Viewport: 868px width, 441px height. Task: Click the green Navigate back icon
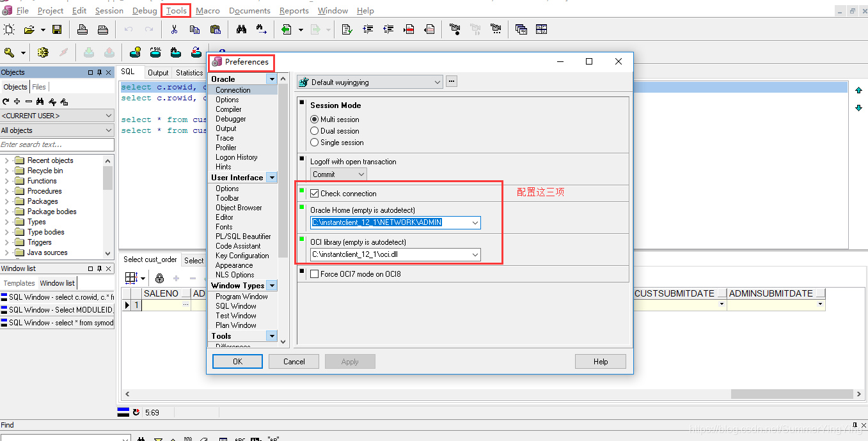(x=286, y=29)
